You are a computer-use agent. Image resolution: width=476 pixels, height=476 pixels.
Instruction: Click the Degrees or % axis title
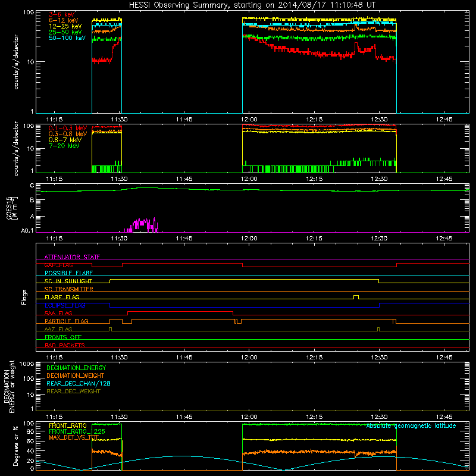(15, 446)
